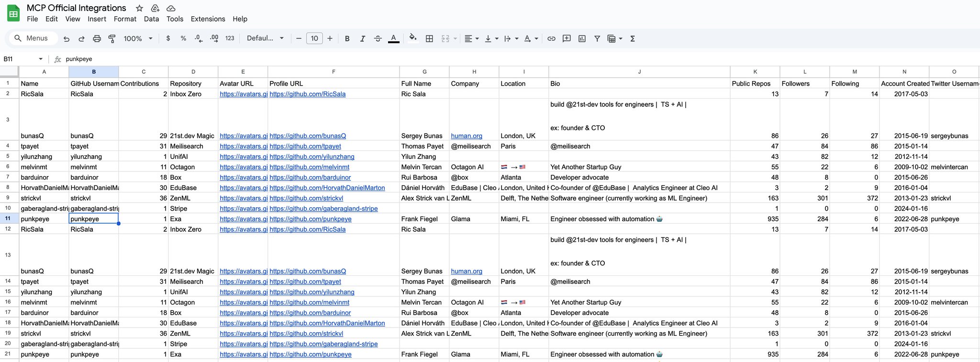Screen dimensions: 980x362
Task: Increase the font size with plus
Action: [330, 39]
